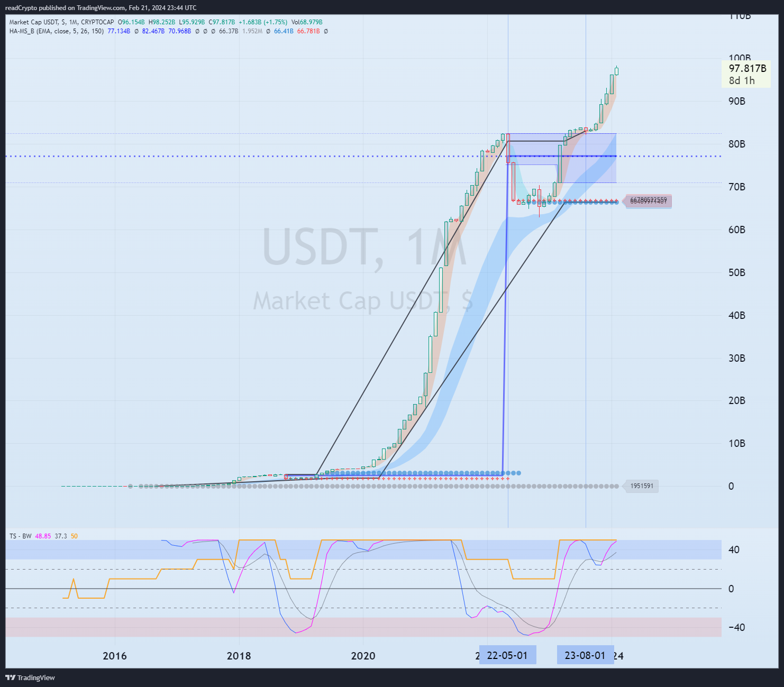Click the −40 label on TS-BW axis
The width and height of the screenshot is (784, 687).
(x=736, y=628)
